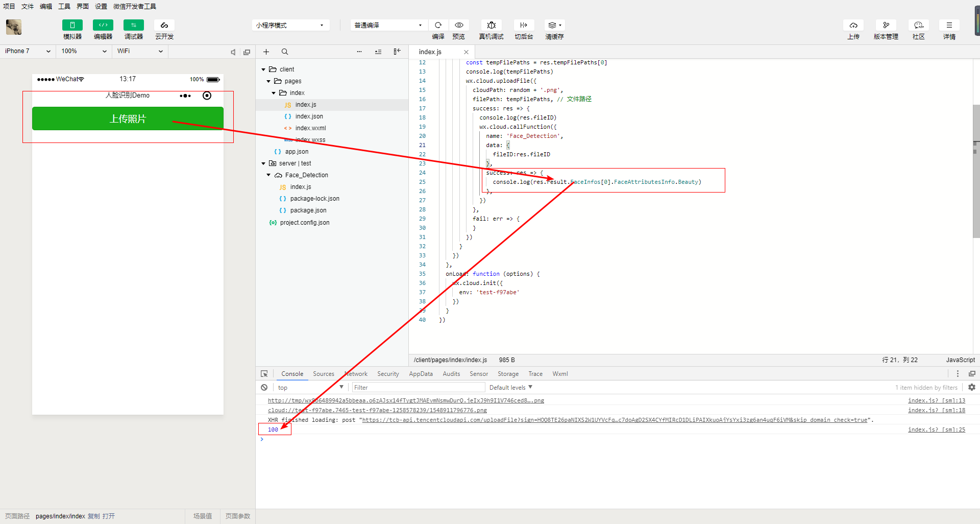Image resolution: width=980 pixels, height=524 pixels.
Task: Toggle the Debugger panel button
Action: click(x=133, y=25)
